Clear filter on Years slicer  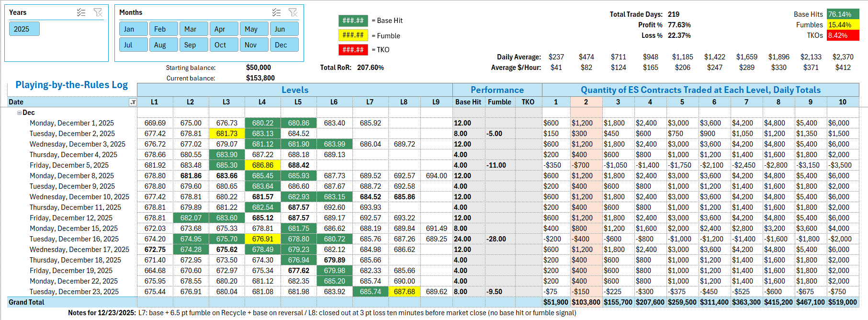click(98, 12)
